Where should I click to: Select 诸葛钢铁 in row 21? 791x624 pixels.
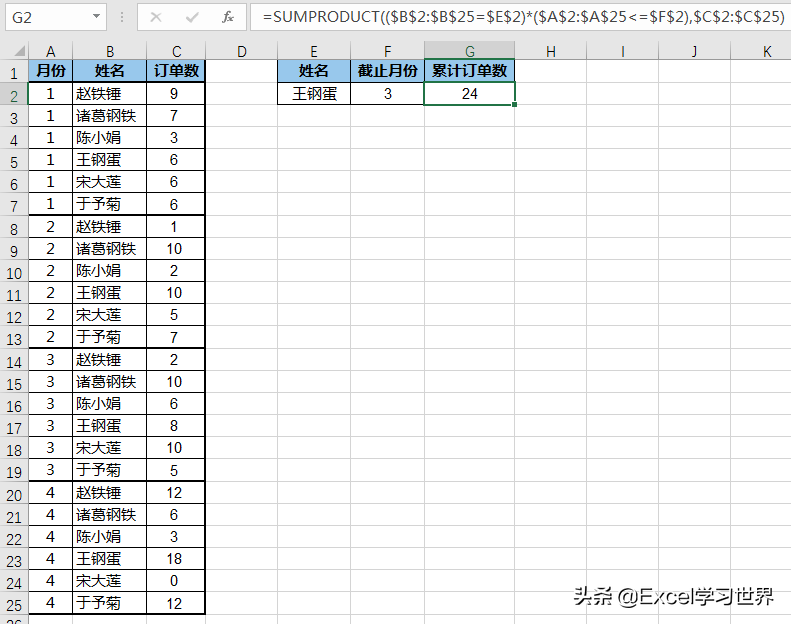[109, 515]
